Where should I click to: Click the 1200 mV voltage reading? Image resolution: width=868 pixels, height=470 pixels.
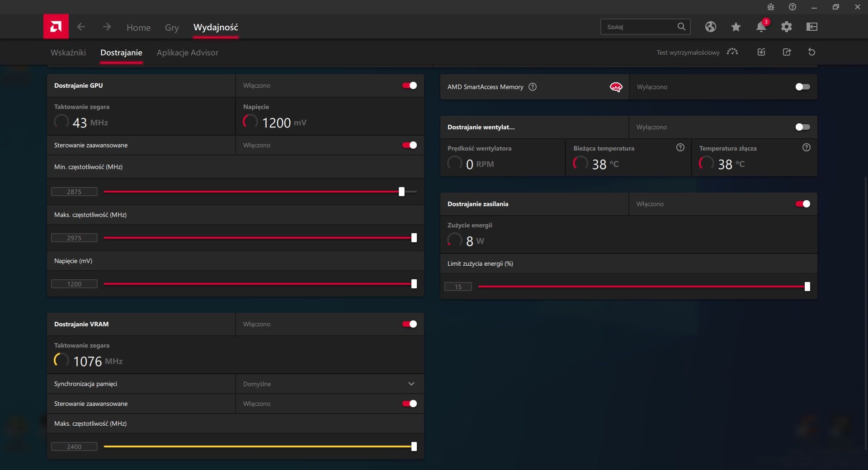point(284,122)
